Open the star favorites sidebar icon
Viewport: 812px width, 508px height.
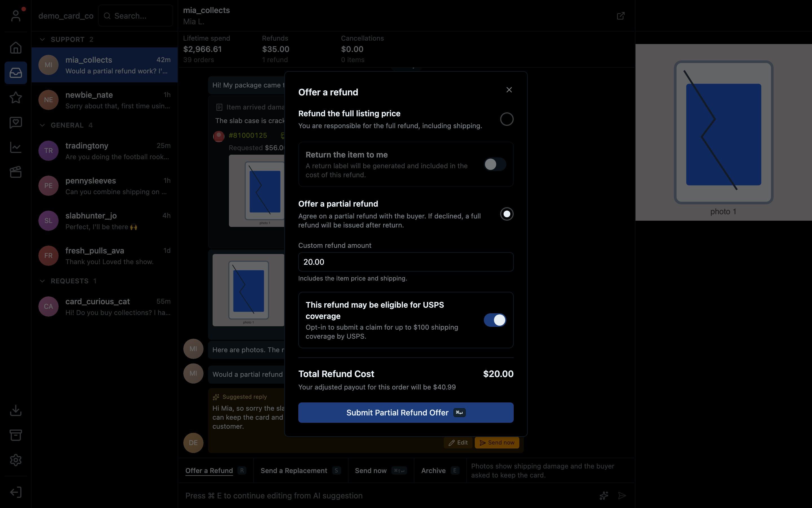tap(16, 97)
